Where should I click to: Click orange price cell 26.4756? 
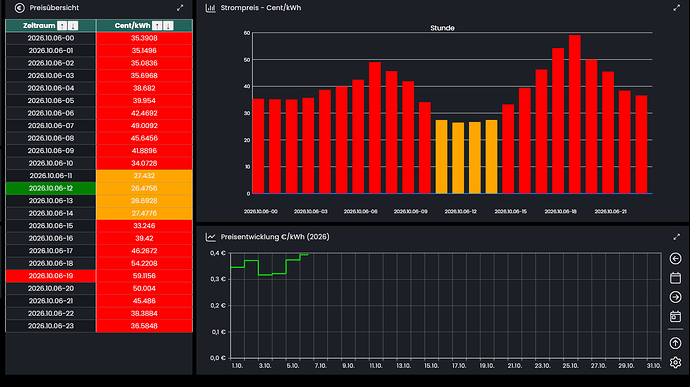tap(144, 188)
